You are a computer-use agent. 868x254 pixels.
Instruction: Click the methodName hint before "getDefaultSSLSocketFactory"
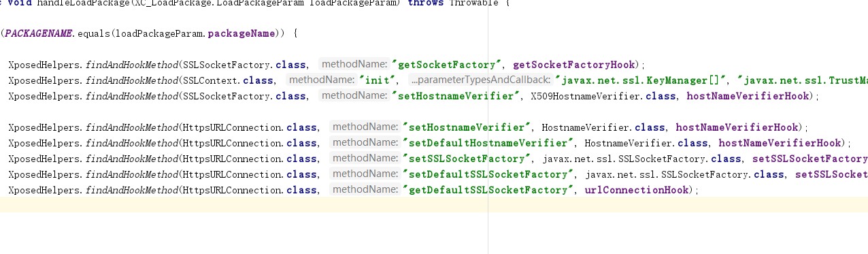tap(365, 190)
